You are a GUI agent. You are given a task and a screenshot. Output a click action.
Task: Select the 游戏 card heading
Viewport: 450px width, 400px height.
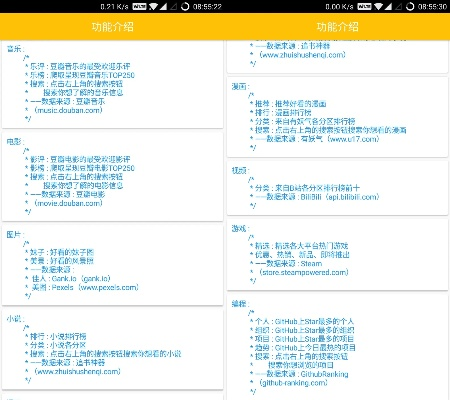[x=240, y=229]
